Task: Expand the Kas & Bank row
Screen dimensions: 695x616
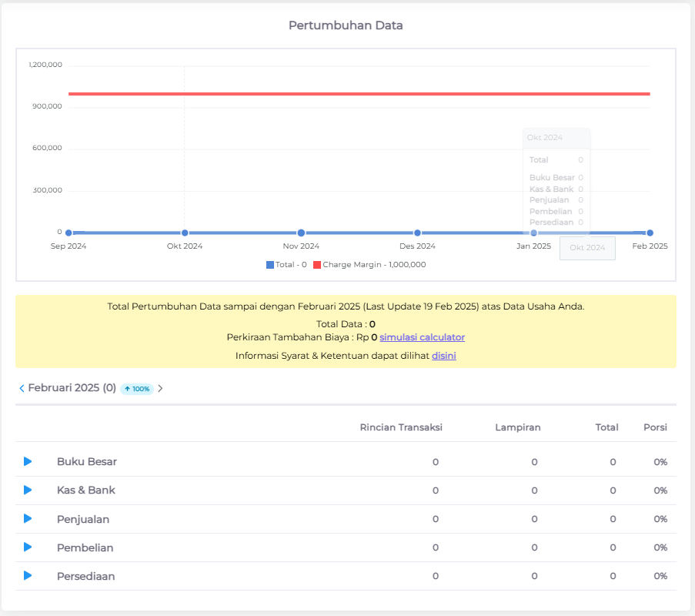Action: (x=28, y=490)
